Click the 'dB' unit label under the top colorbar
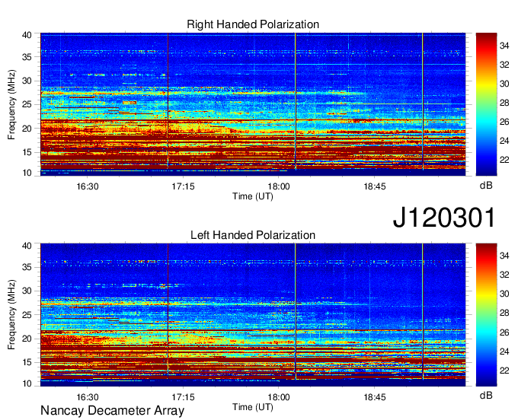Screen dimensions: 518x420 point(486,186)
